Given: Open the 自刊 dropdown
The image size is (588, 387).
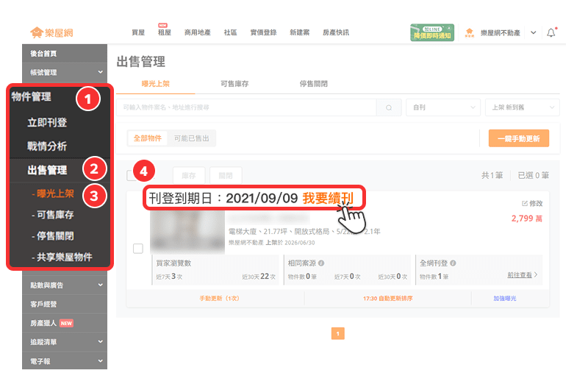Looking at the screenshot, I should [x=443, y=107].
